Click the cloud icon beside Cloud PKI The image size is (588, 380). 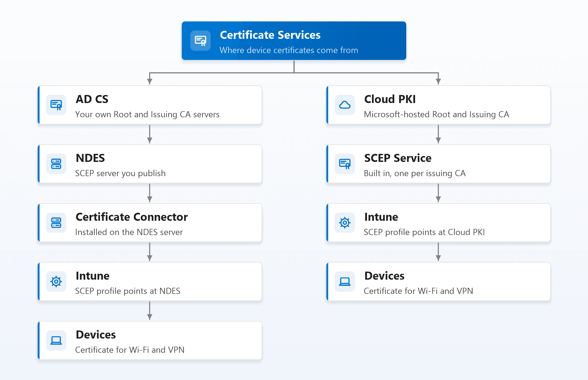click(345, 105)
